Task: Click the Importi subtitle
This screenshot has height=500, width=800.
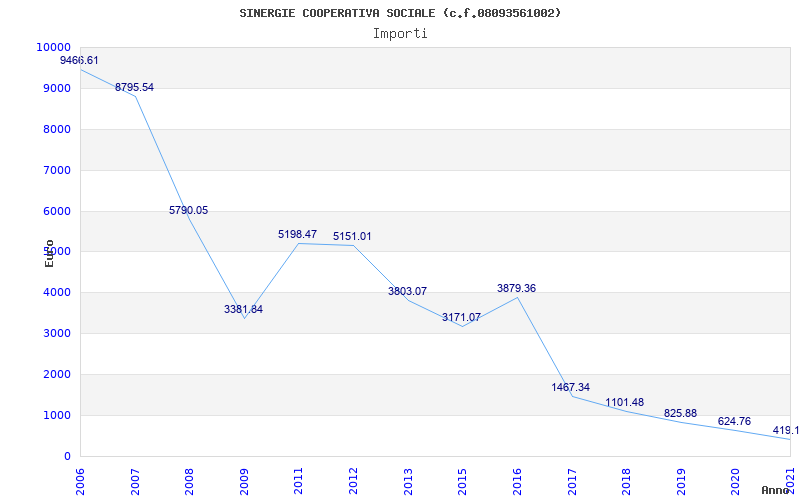Action: [400, 33]
